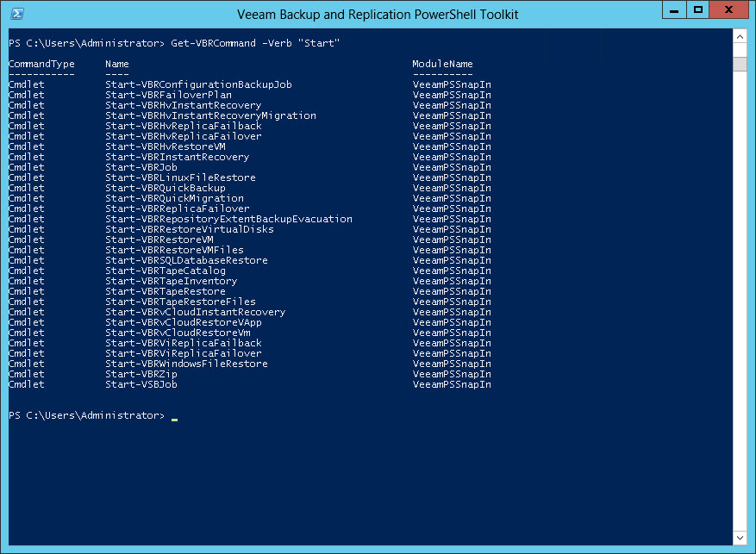Minimize the PowerShell Toolkit window
Viewport: 756px width, 554px height.
[x=673, y=9]
